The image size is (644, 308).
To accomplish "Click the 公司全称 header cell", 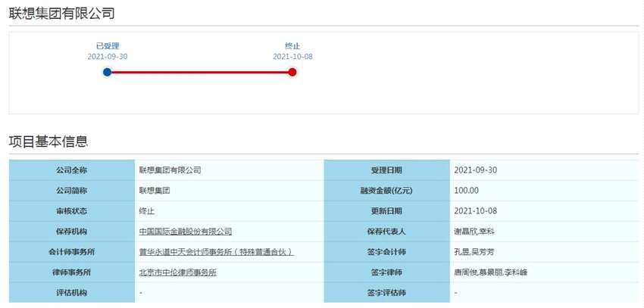I will pyautogui.click(x=72, y=170).
